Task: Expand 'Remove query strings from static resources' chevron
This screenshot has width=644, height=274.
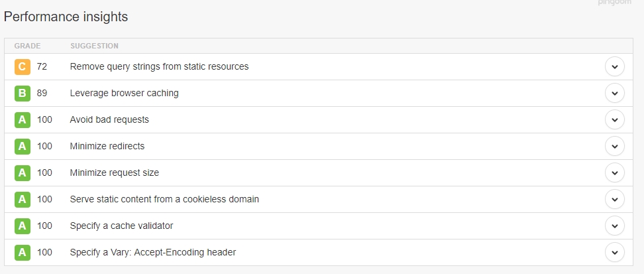Action: (614, 66)
